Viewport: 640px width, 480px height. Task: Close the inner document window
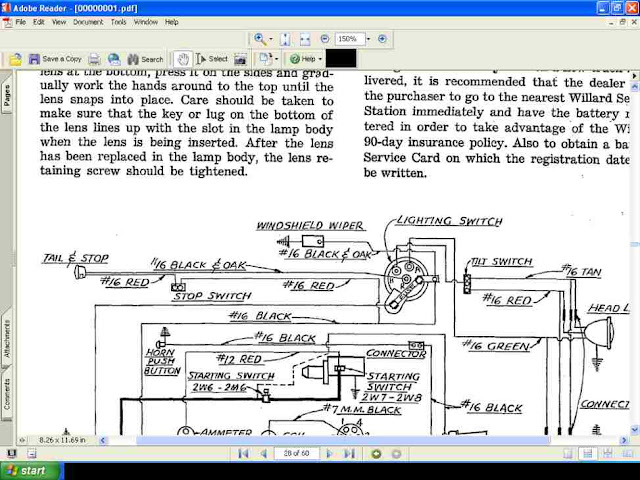coord(634,22)
